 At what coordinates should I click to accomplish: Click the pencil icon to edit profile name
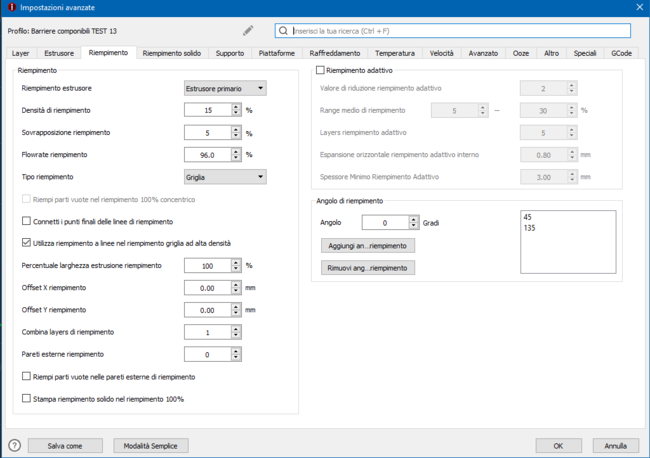pyautogui.click(x=248, y=31)
